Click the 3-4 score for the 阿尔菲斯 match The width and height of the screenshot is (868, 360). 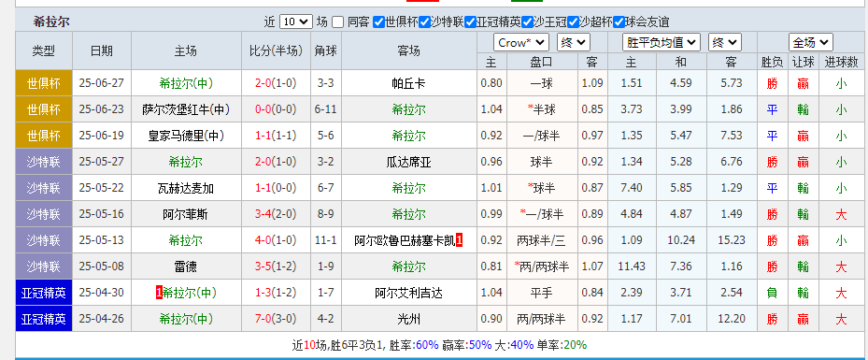[x=263, y=214]
